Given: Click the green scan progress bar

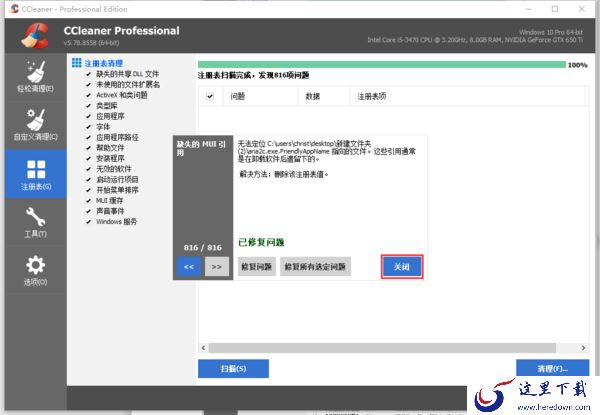Looking at the screenshot, I should point(382,65).
